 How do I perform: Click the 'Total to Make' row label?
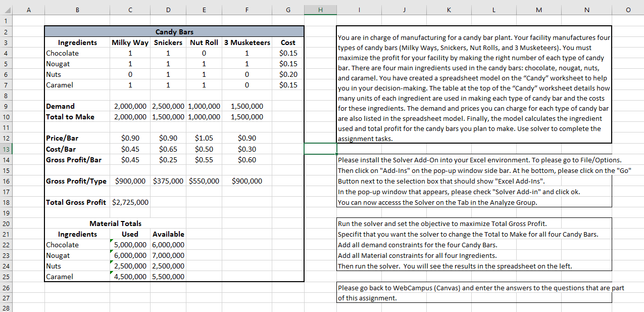coord(70,117)
